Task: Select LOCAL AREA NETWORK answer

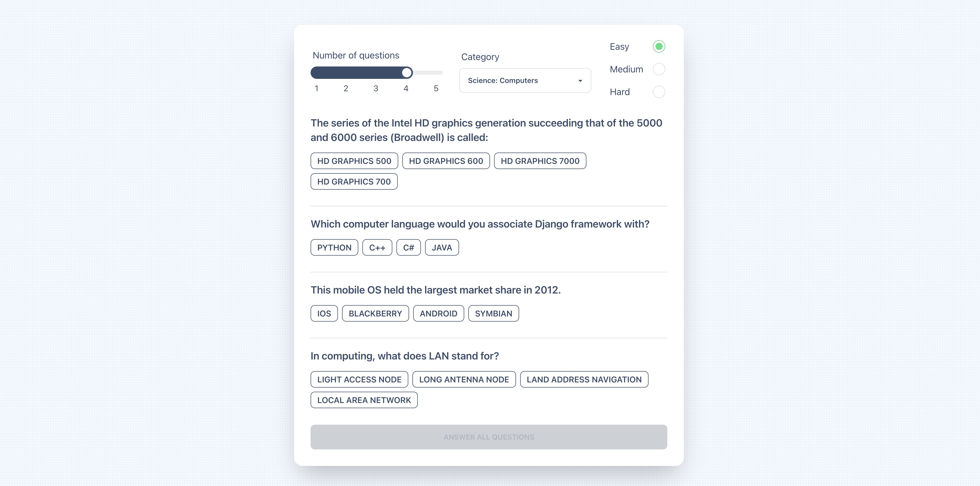Action: [364, 400]
